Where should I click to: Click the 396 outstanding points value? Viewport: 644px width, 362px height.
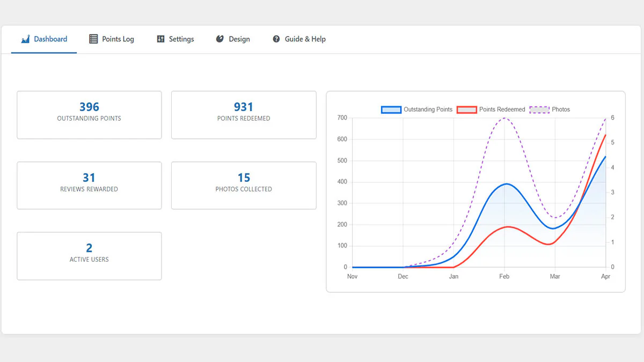(x=89, y=107)
